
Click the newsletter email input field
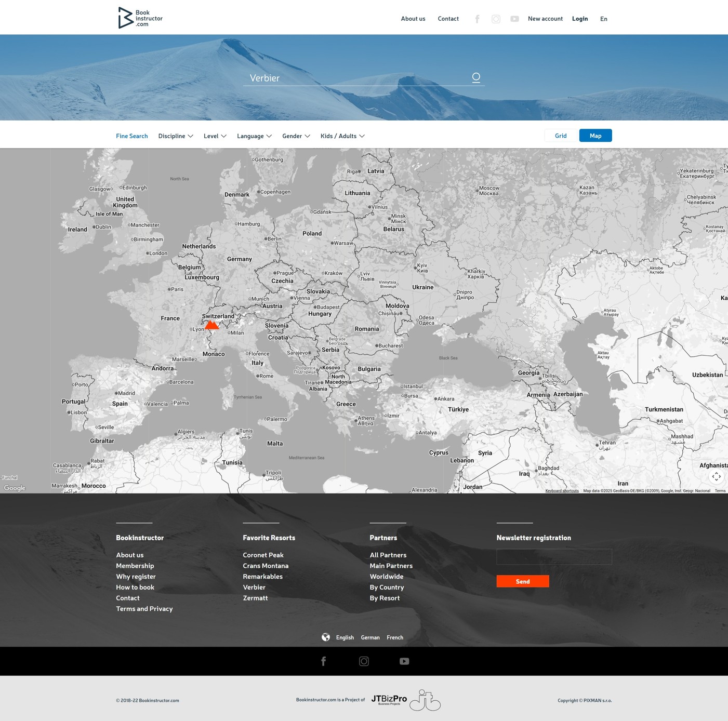(x=554, y=557)
